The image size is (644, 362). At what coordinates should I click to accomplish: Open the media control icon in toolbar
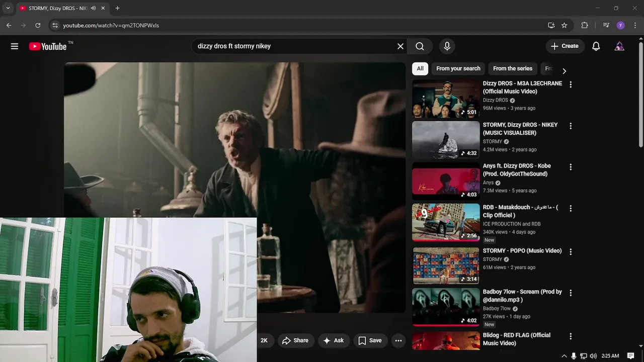pos(606,25)
